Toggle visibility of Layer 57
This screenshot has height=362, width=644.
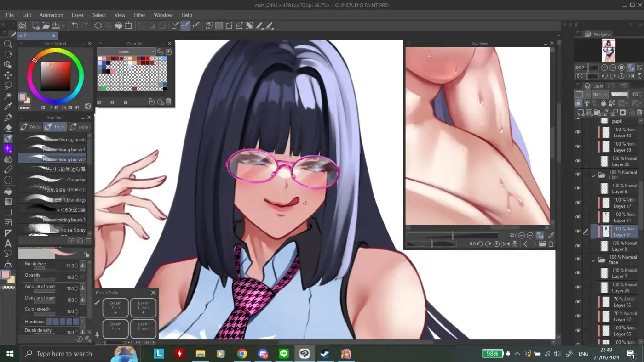click(x=578, y=203)
